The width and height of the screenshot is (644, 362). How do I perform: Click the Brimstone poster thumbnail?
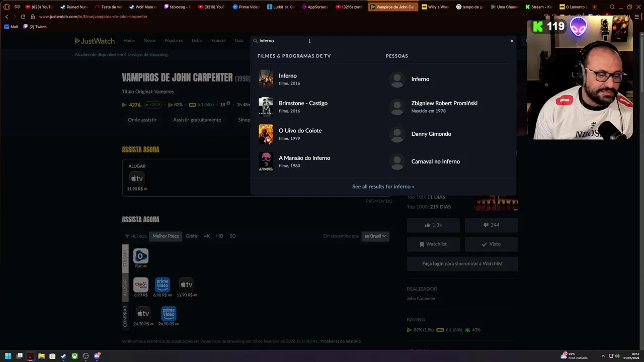pyautogui.click(x=266, y=107)
